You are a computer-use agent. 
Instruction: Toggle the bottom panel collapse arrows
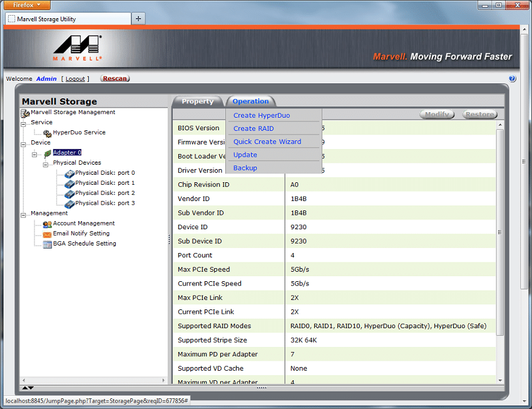28,388
